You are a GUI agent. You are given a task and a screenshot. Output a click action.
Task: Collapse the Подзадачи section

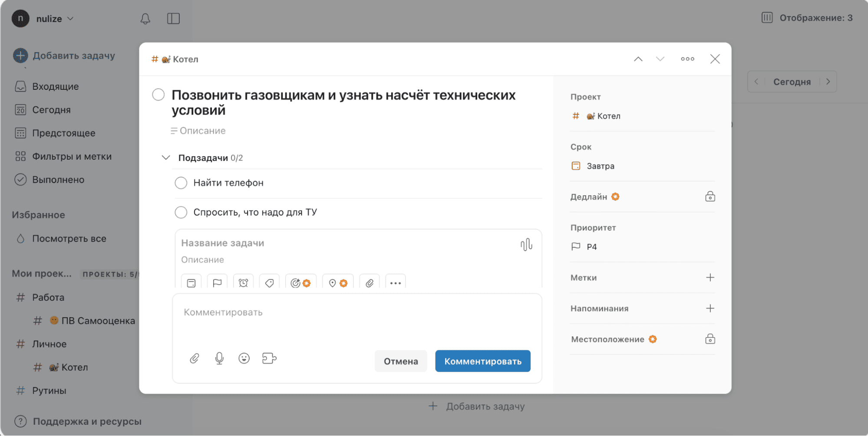click(x=166, y=157)
